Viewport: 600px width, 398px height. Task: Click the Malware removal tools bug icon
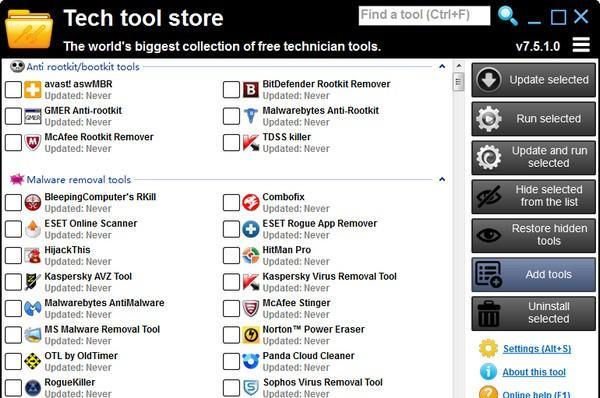point(17,179)
